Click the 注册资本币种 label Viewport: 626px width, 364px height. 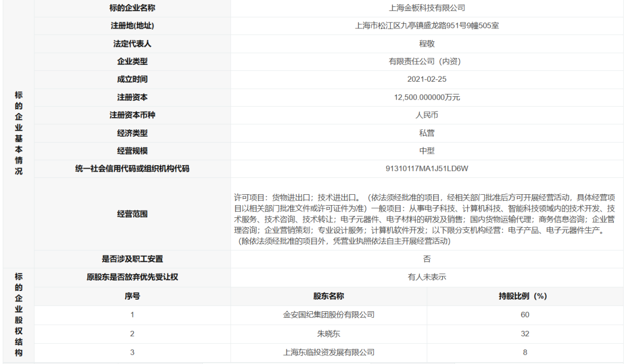132,115
